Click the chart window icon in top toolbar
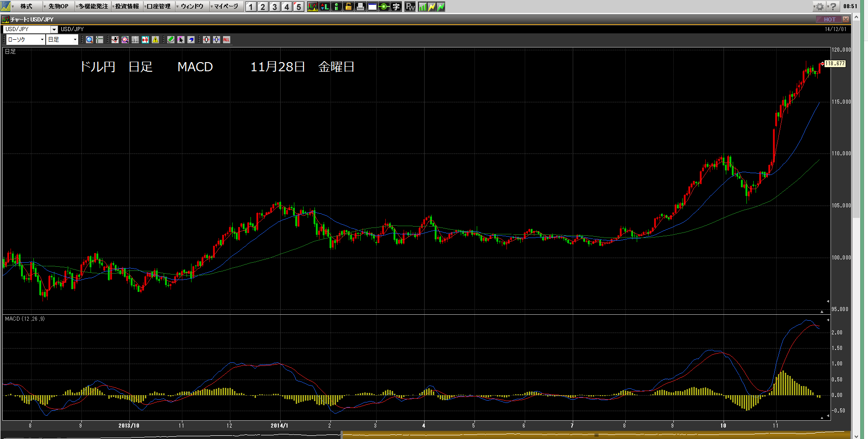The height and width of the screenshot is (439, 868). click(x=313, y=7)
